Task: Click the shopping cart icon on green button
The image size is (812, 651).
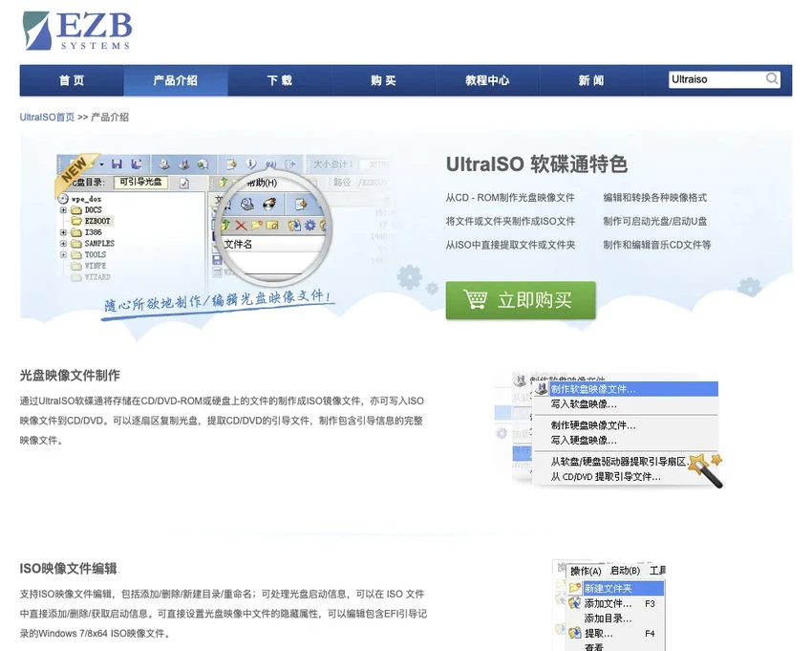Action: (475, 300)
